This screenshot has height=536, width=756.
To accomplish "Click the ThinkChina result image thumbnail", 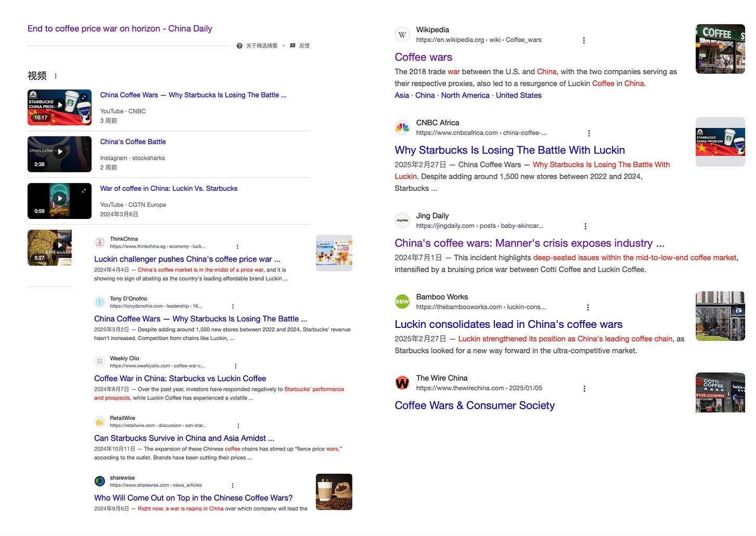I will (x=334, y=253).
